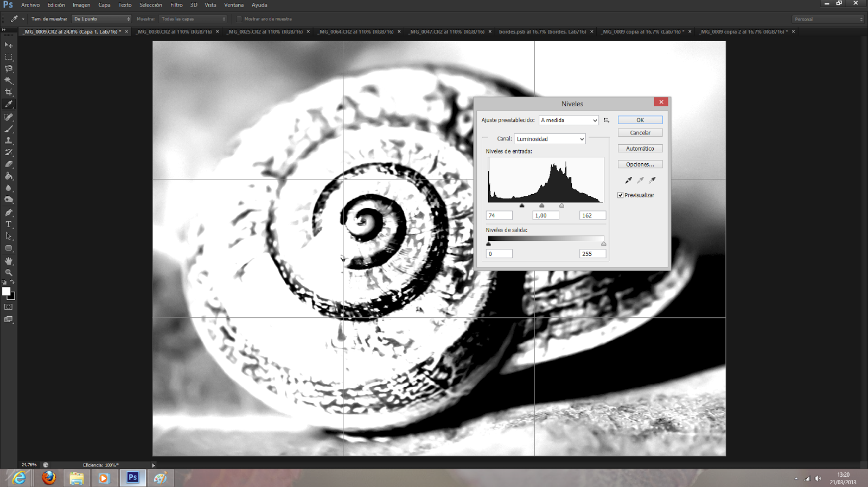868x487 pixels.
Task: Click the Opciones... button
Action: [x=640, y=164]
